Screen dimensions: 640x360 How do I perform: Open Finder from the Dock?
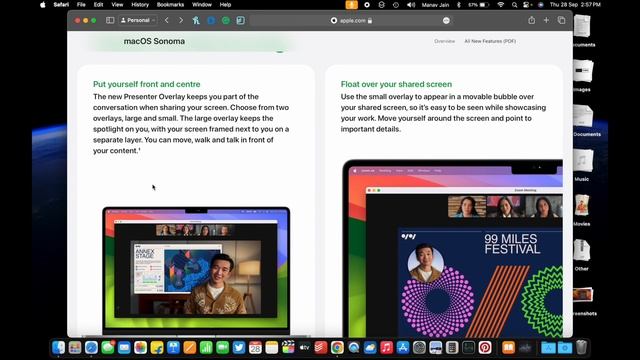coord(58,347)
